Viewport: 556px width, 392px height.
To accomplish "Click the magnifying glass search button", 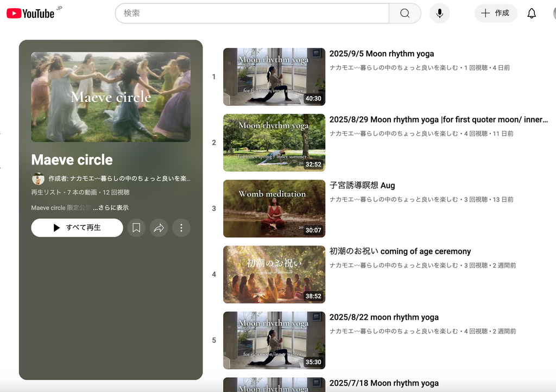I will pyautogui.click(x=405, y=14).
